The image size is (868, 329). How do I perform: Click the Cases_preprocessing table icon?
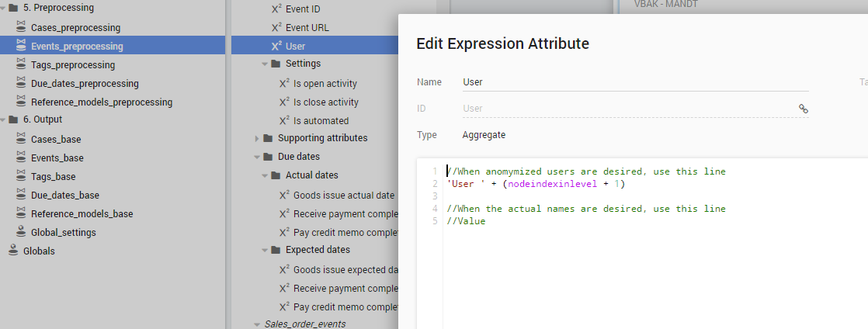click(x=22, y=28)
